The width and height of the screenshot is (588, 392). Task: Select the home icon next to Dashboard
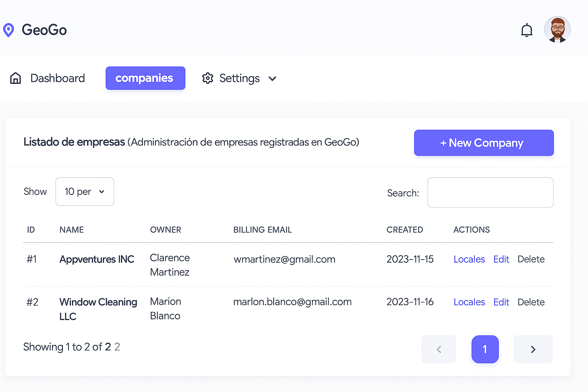15,78
